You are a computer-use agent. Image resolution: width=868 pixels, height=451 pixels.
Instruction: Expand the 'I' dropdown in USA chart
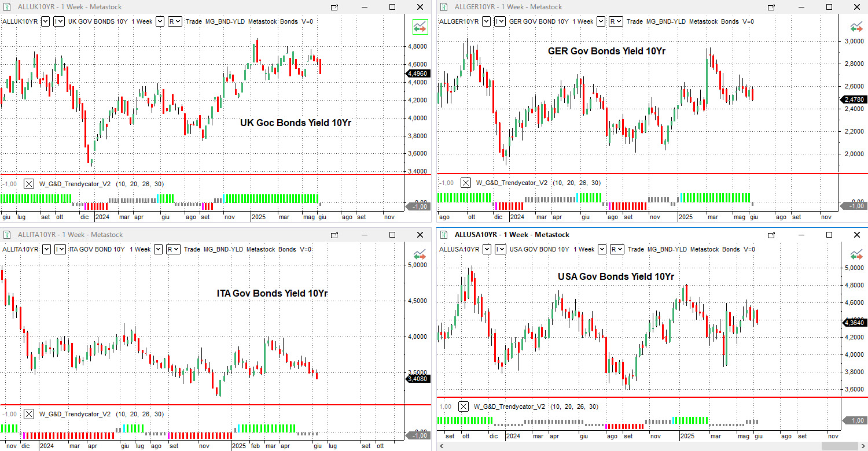pos(501,249)
